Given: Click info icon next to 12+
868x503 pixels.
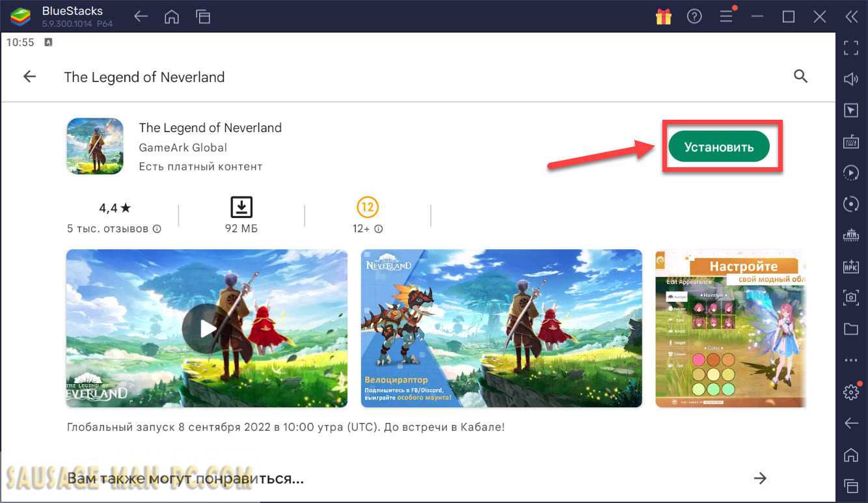Looking at the screenshot, I should [379, 229].
